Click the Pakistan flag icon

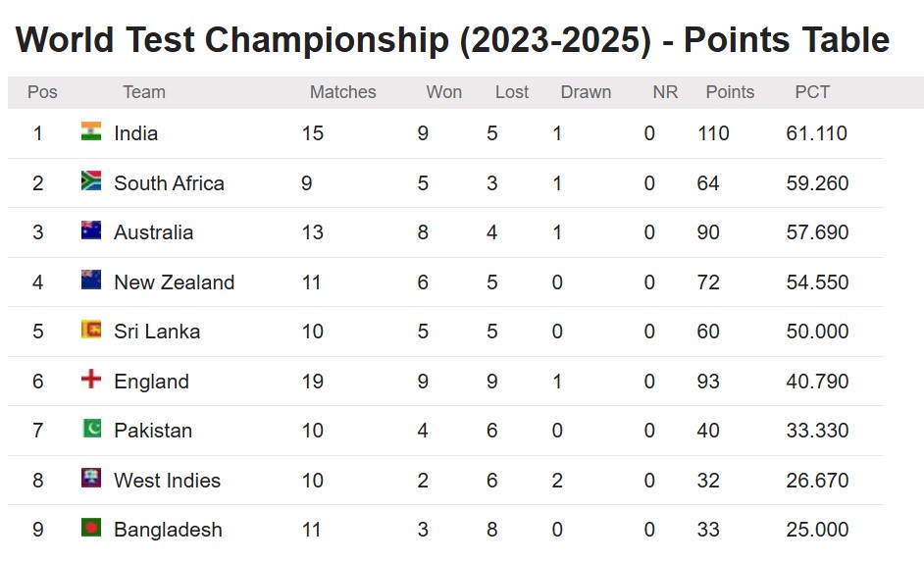coord(91,428)
